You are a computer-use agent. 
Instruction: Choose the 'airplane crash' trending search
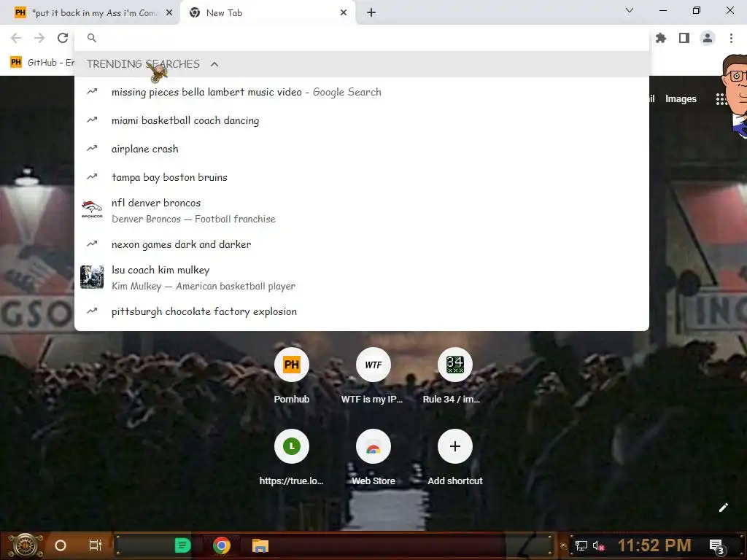[362, 149]
